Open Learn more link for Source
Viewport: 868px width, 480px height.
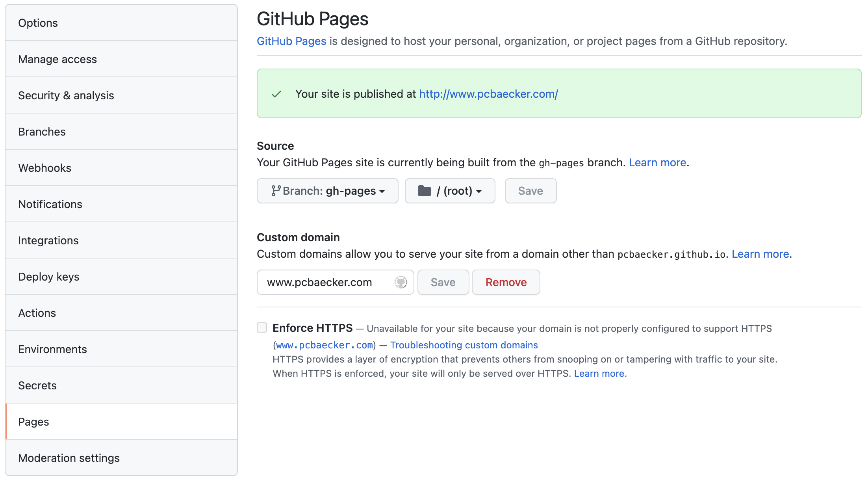[657, 162]
